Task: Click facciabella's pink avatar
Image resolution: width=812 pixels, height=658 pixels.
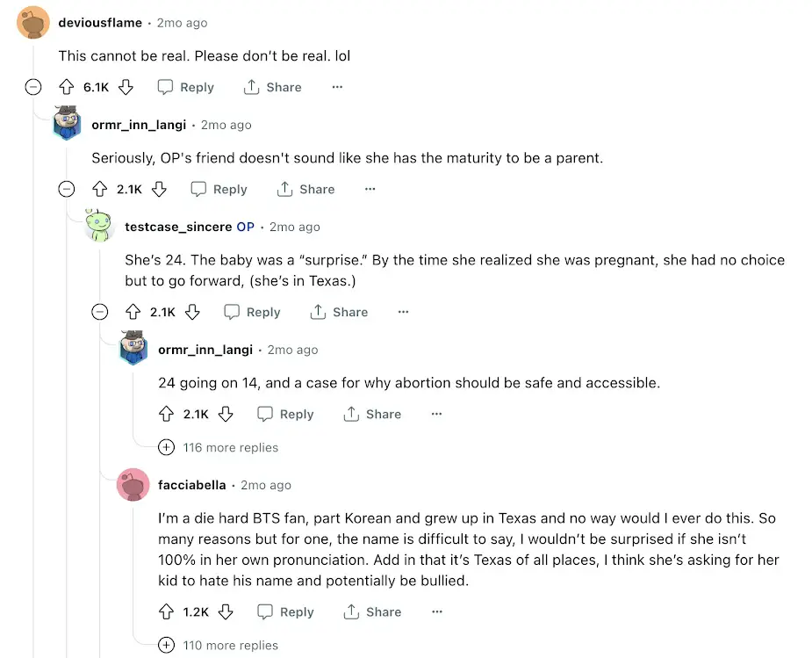Action: point(133,485)
